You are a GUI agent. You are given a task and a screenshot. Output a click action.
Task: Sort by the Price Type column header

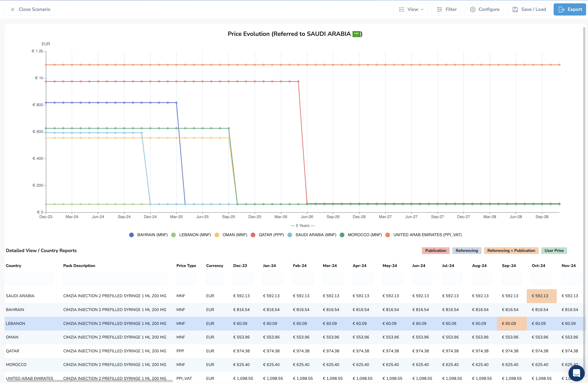pos(186,266)
